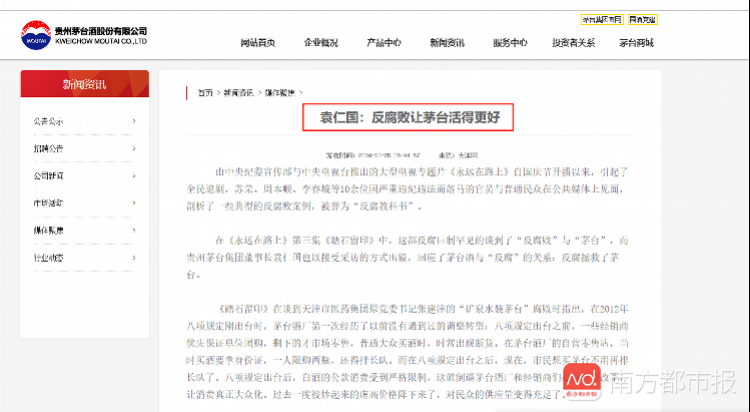Click the red nd. Southern Metropolis watermark icon
Image resolution: width=750 pixels, height=412 pixels.
tap(582, 381)
